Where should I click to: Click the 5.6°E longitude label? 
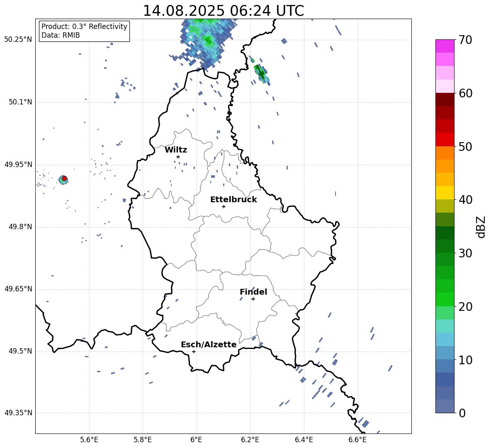tap(89, 440)
